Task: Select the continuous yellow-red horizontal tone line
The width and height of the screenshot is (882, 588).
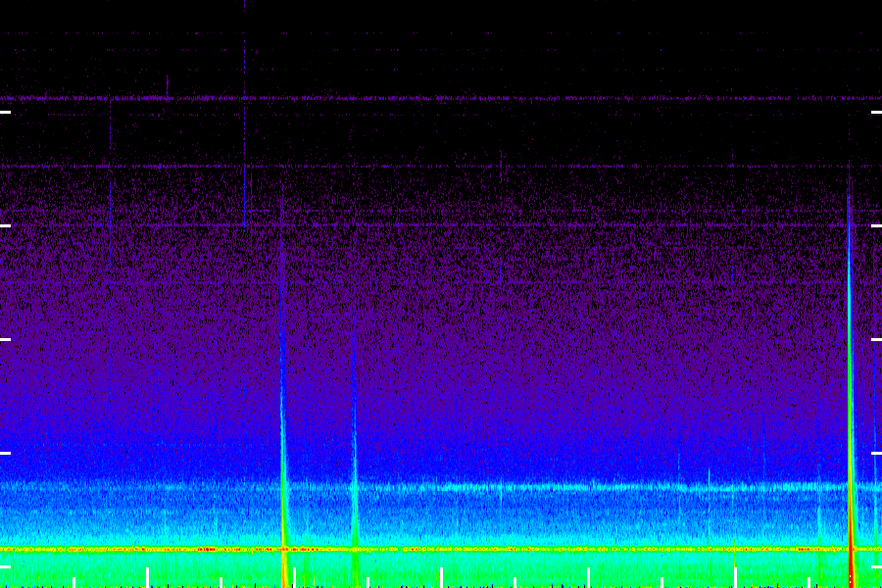Action: (x=441, y=549)
